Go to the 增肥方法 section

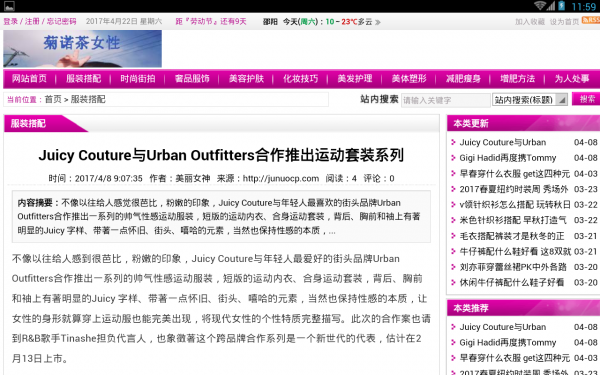518,79
